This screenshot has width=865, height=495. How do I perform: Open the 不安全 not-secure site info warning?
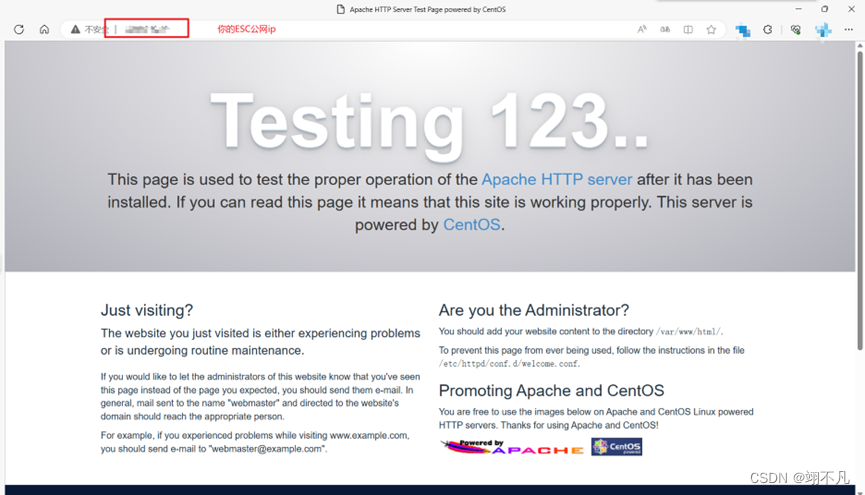click(89, 29)
